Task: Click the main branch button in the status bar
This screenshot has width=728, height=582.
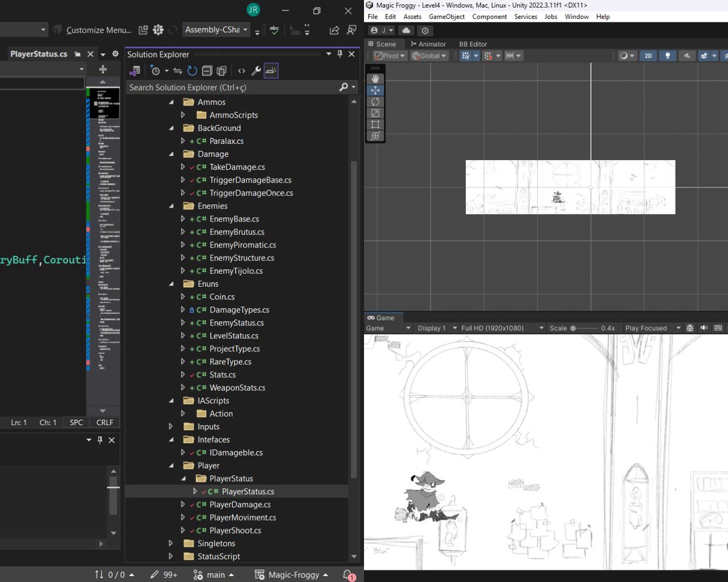Action: coord(213,575)
